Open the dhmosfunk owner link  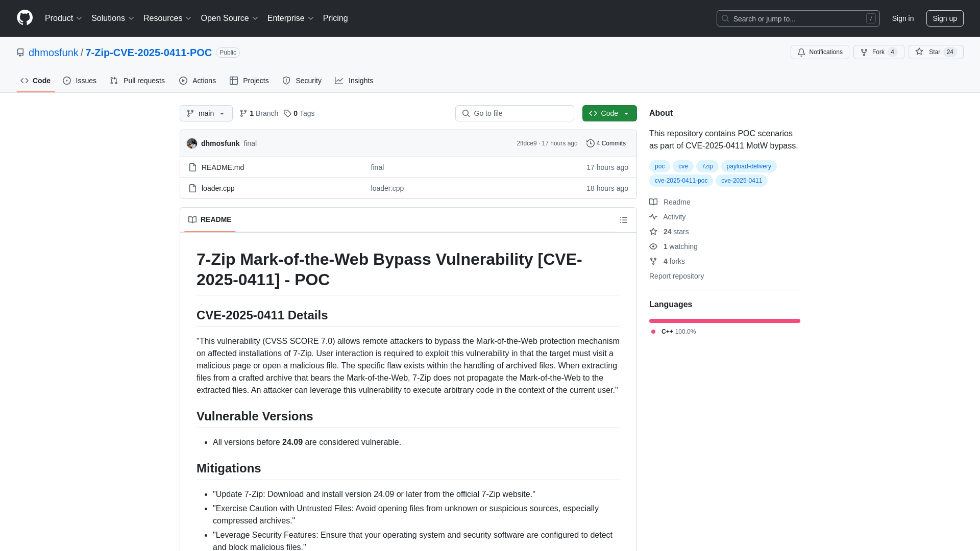54,53
